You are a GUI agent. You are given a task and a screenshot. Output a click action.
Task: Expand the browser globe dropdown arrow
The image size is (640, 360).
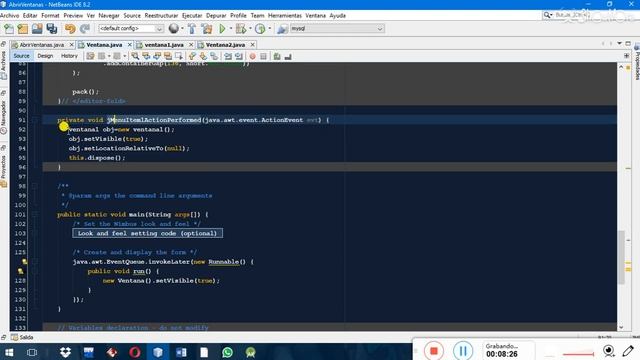click(182, 29)
